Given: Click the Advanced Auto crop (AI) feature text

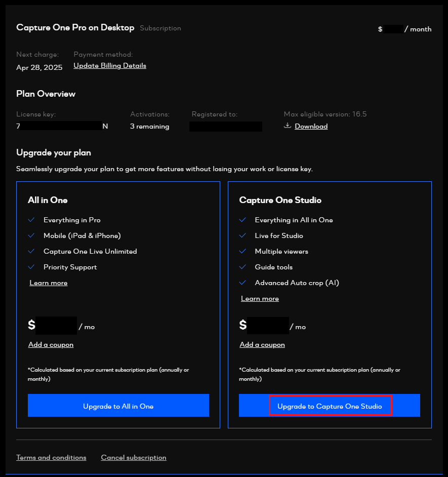Looking at the screenshot, I should pyautogui.click(x=297, y=283).
